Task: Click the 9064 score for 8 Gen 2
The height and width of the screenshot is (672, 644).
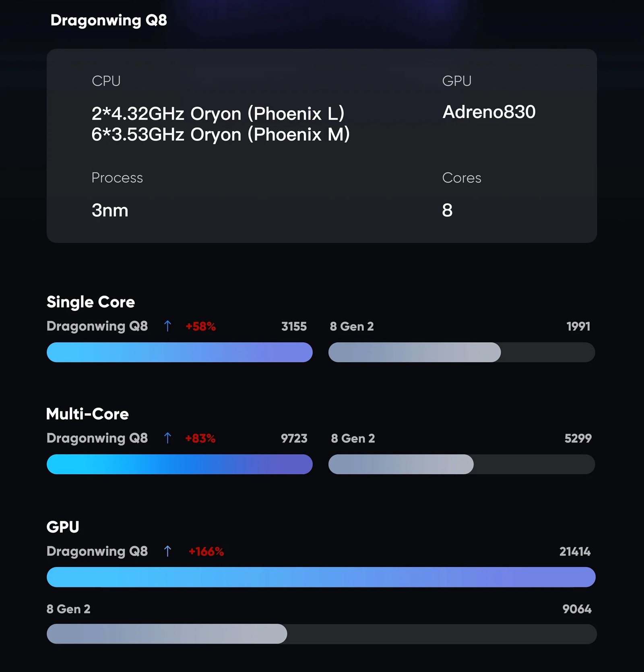Action: tap(577, 609)
